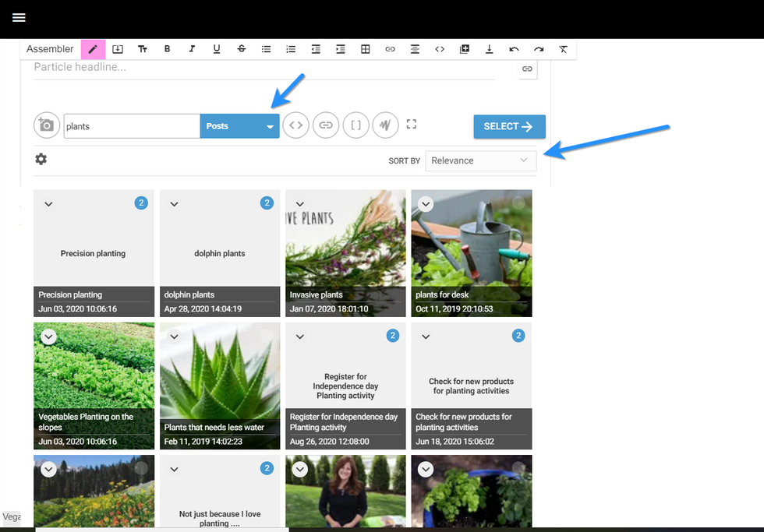Click the Assembler label in toolbar
The height and width of the screenshot is (532, 764).
[50, 49]
